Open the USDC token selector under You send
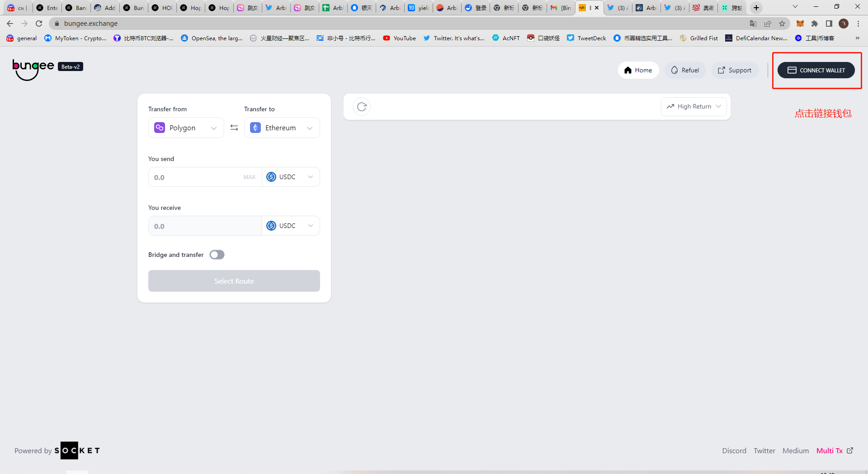The height and width of the screenshot is (474, 868). point(290,177)
